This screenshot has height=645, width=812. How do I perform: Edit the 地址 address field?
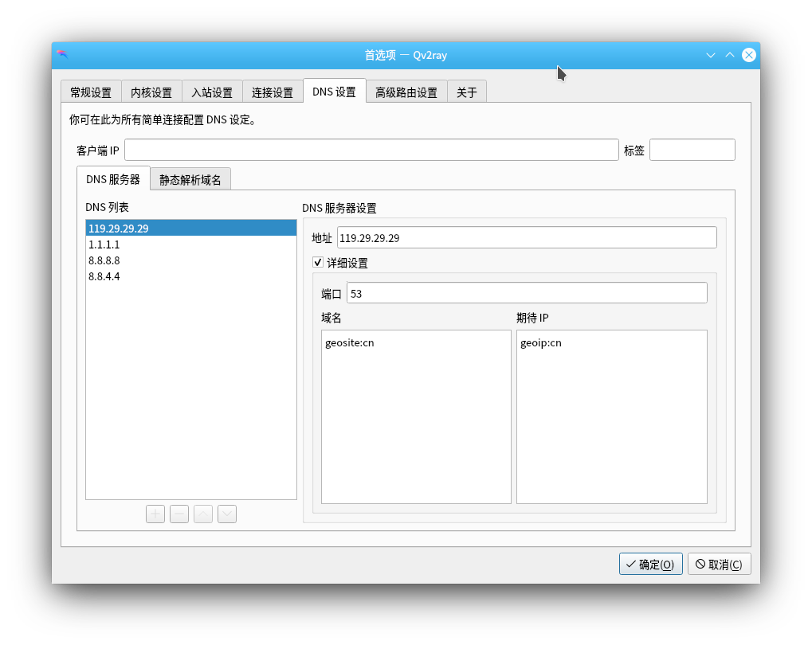click(x=528, y=237)
